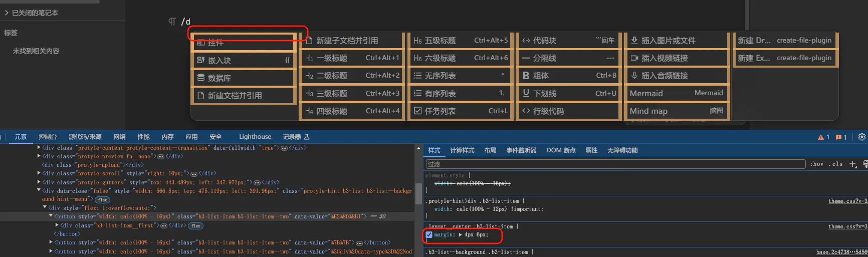
Task: Switch to 计算样式 computed styles tab
Action: [x=462, y=150]
